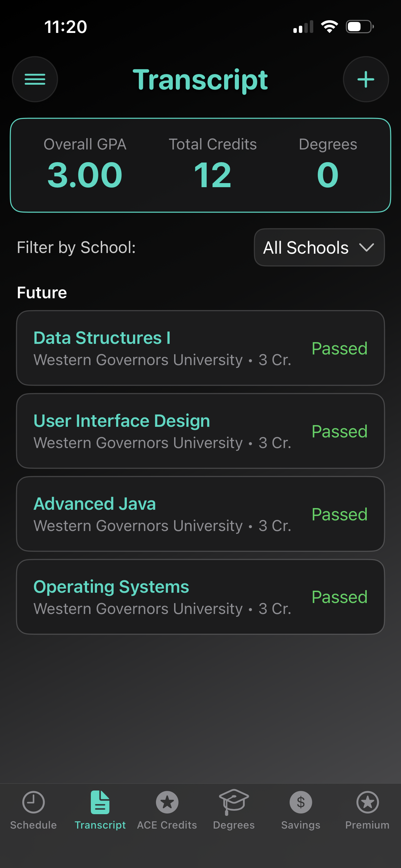The image size is (401, 868).
Task: Click the chevron in the school filter
Action: pos(366,248)
